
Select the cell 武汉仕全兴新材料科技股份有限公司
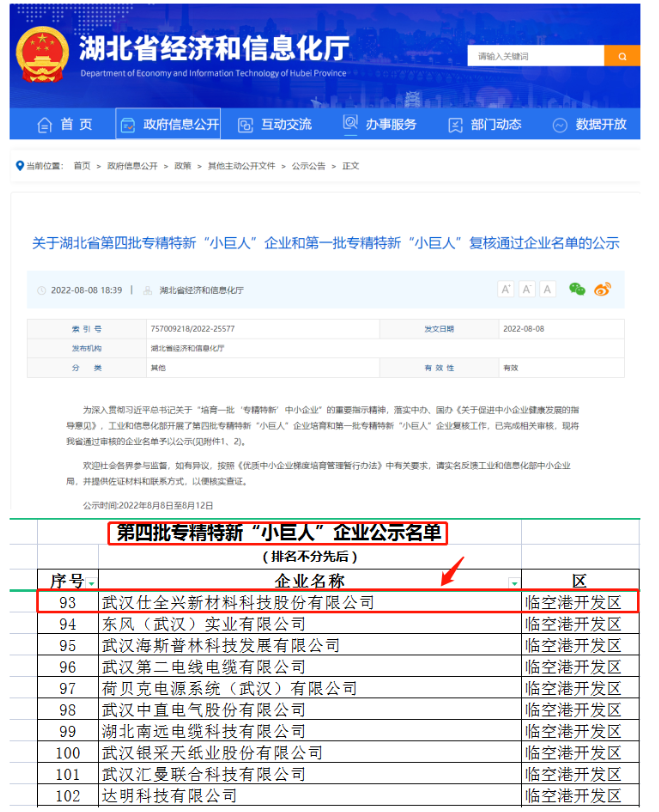coord(310,602)
